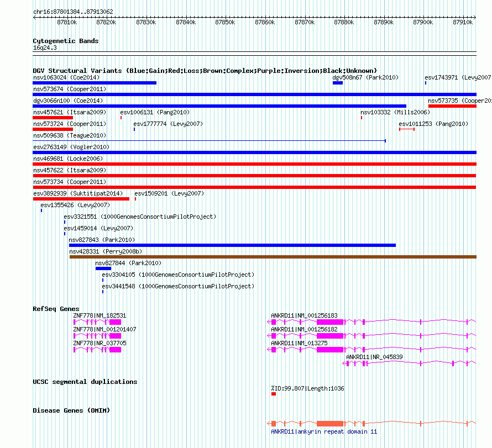Click the segmental duplication red block
The height and width of the screenshot is (448, 492).
pos(274,394)
